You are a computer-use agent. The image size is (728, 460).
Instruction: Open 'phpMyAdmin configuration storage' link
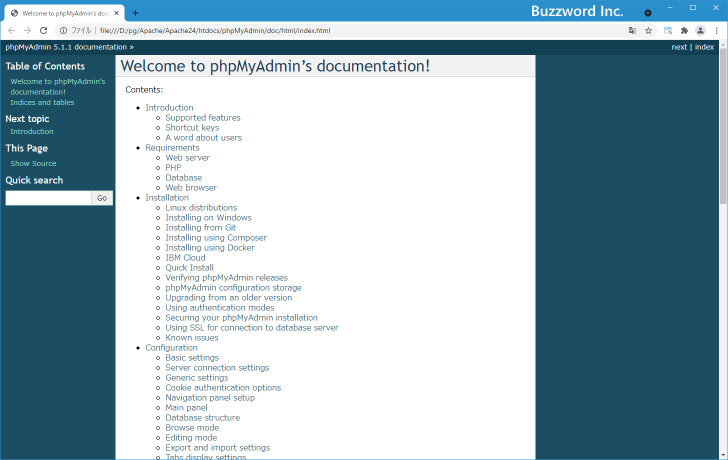(234, 288)
